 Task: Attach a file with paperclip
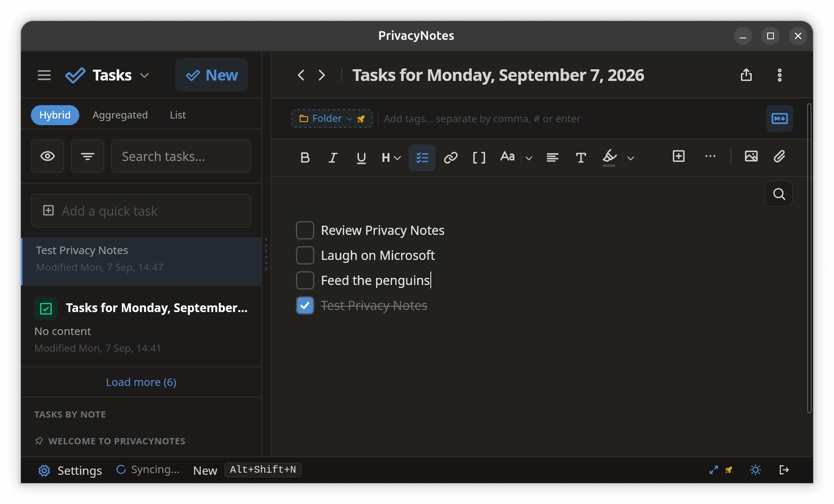pyautogui.click(x=779, y=156)
